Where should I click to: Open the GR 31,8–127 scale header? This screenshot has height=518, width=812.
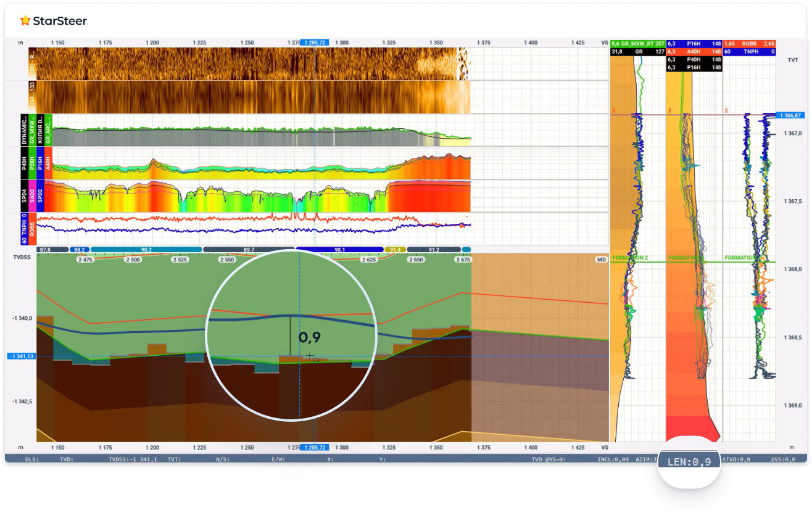coord(637,52)
